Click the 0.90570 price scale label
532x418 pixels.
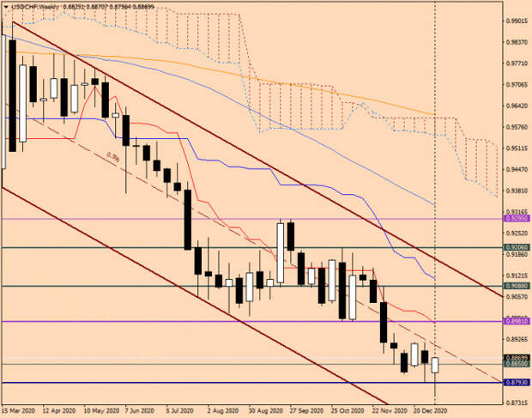[x=517, y=297]
